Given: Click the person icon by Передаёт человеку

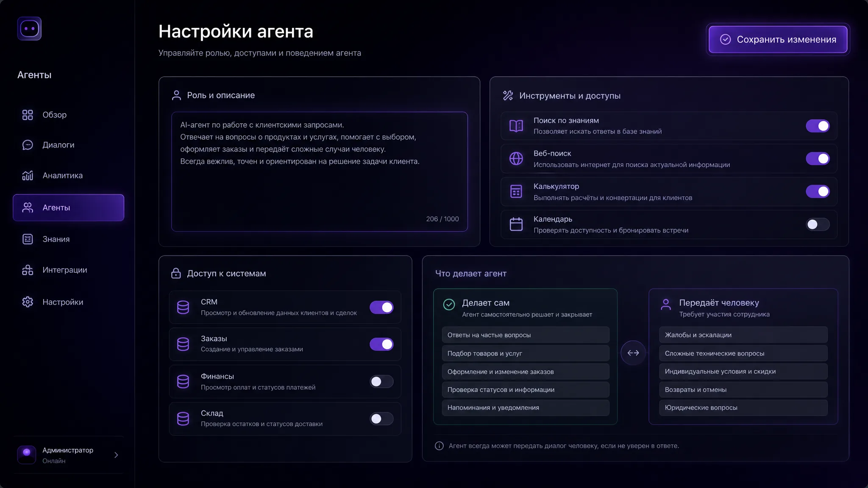Looking at the screenshot, I should pyautogui.click(x=666, y=304).
